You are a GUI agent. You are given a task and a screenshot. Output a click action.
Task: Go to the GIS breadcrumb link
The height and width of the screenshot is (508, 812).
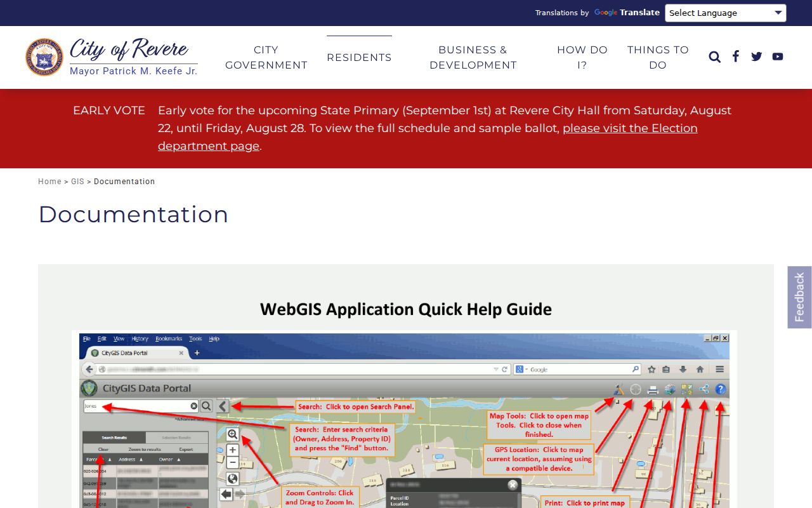pyautogui.click(x=77, y=182)
